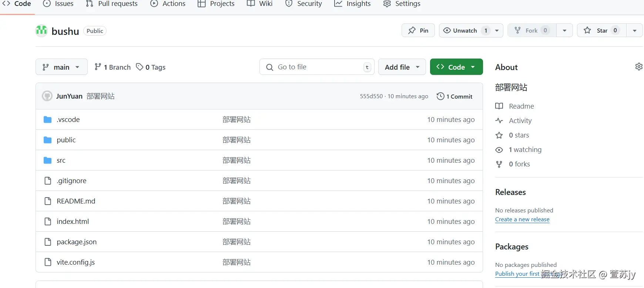Select the Code tab
The height and width of the screenshot is (288, 644).
click(x=17, y=4)
